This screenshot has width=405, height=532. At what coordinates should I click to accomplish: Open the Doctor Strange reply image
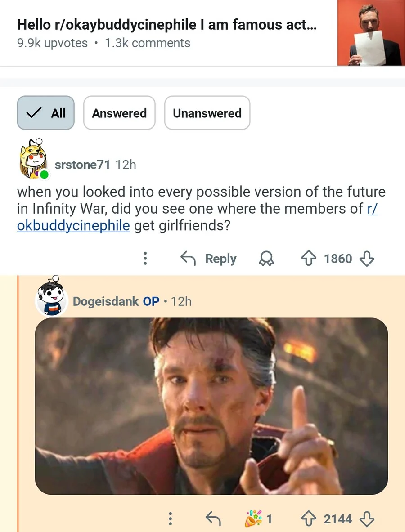point(211,406)
